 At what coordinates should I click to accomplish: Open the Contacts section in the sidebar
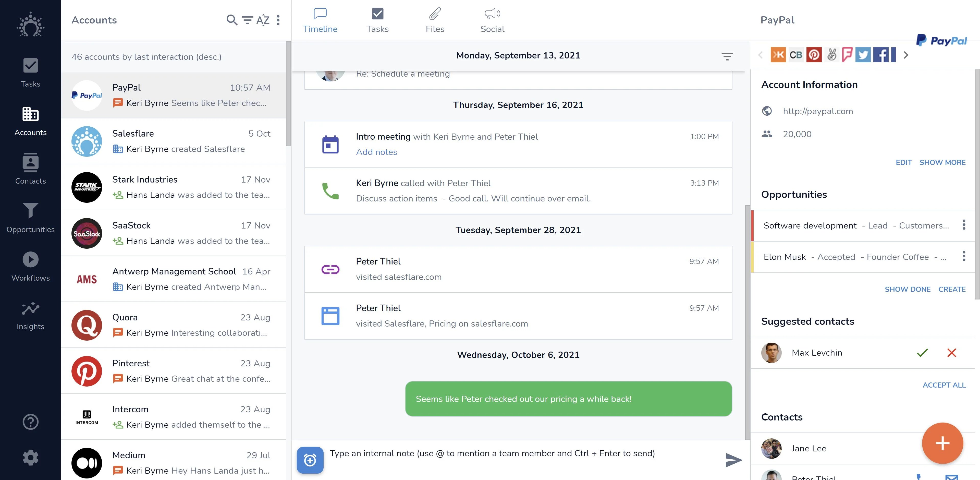(30, 169)
